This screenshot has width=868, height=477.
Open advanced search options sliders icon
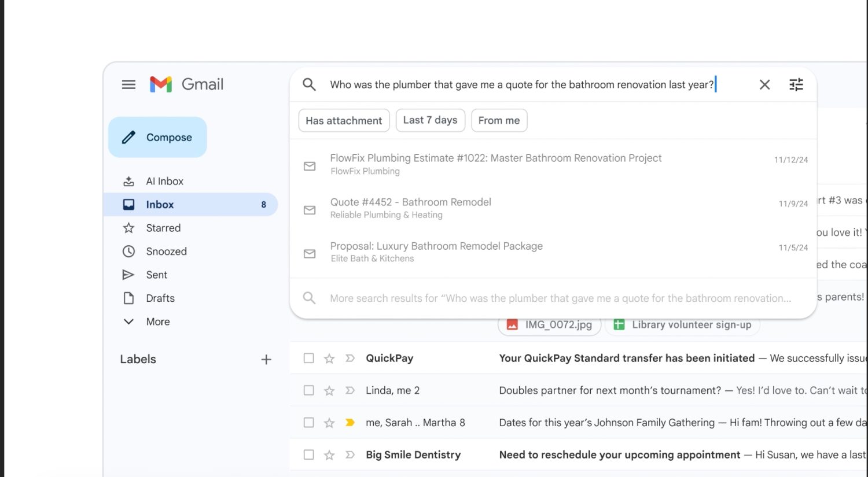[796, 84]
